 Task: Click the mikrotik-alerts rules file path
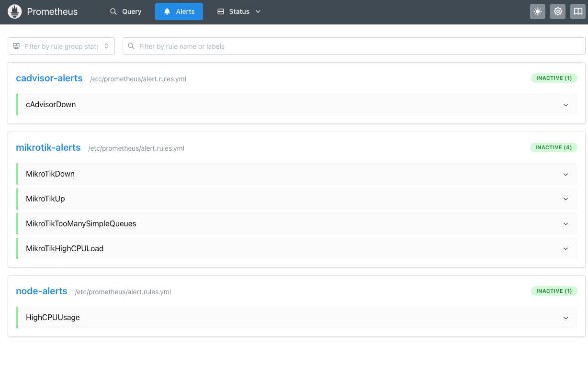(x=136, y=148)
